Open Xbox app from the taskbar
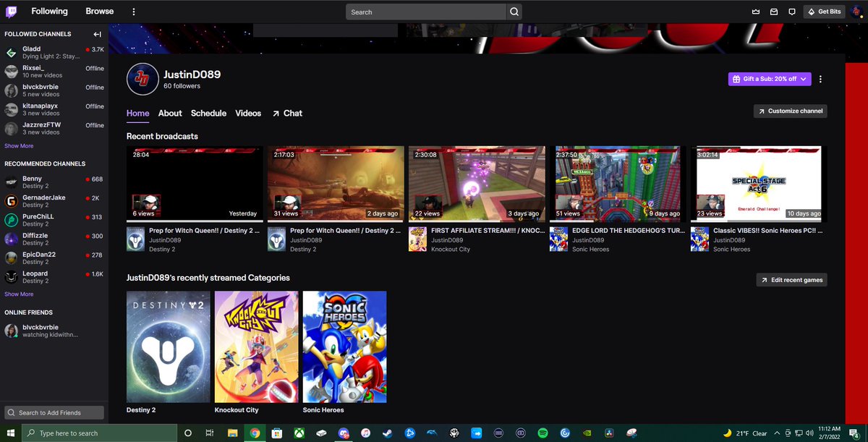This screenshot has width=868, height=442. point(299,433)
